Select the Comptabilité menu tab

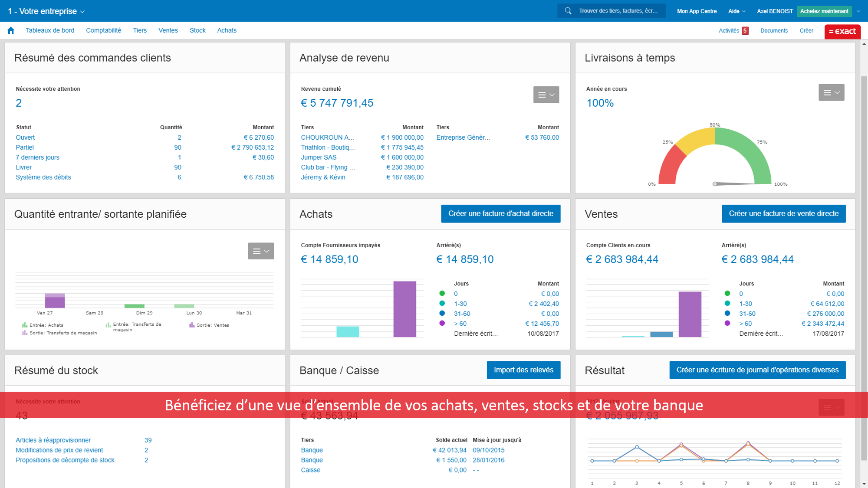click(104, 30)
